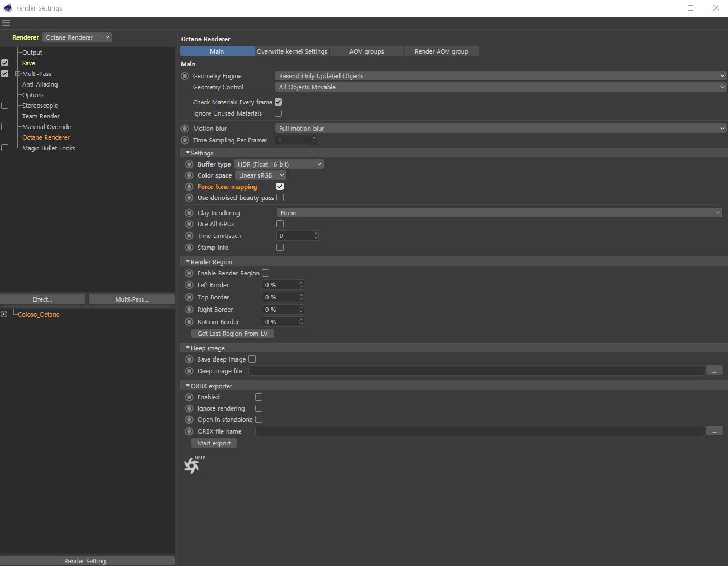Screen dimensions: 728x566
Task: Select Anti-Aliasing in the settings list
Action: point(40,84)
